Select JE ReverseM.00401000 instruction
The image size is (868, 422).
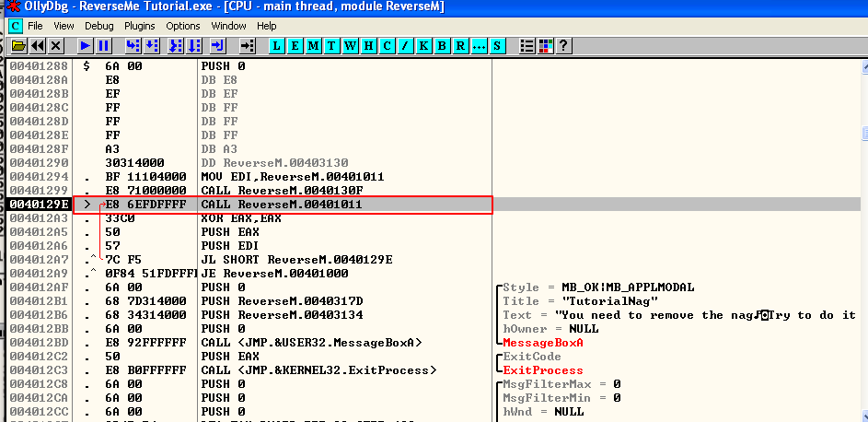[274, 274]
